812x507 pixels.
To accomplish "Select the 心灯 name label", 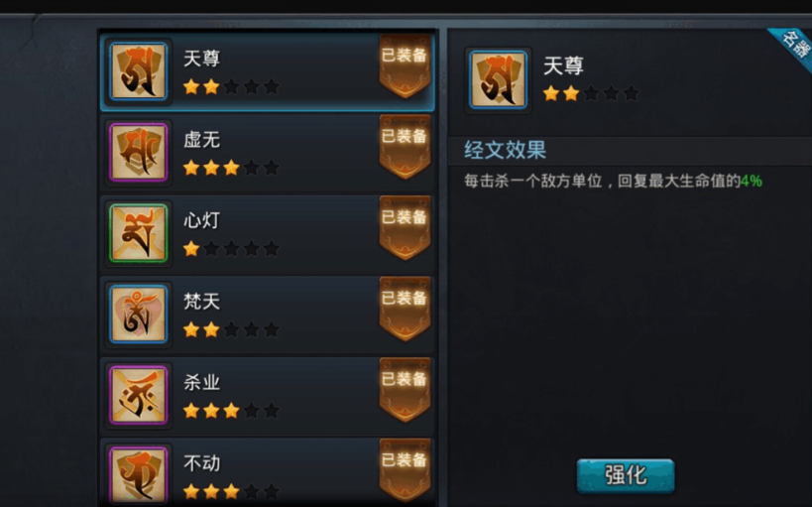I will (x=202, y=220).
